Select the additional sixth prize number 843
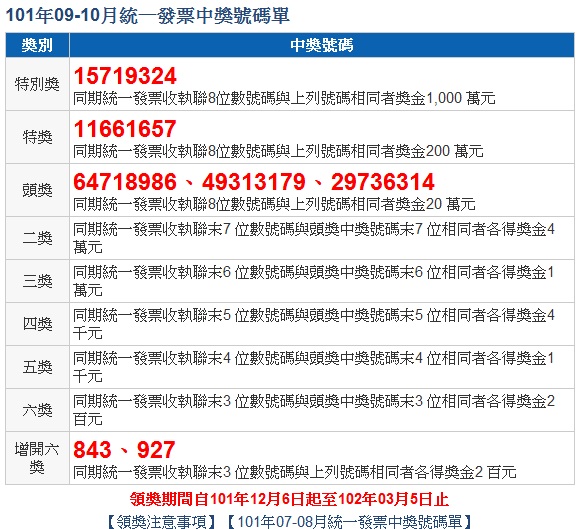586x529 pixels. 92,450
